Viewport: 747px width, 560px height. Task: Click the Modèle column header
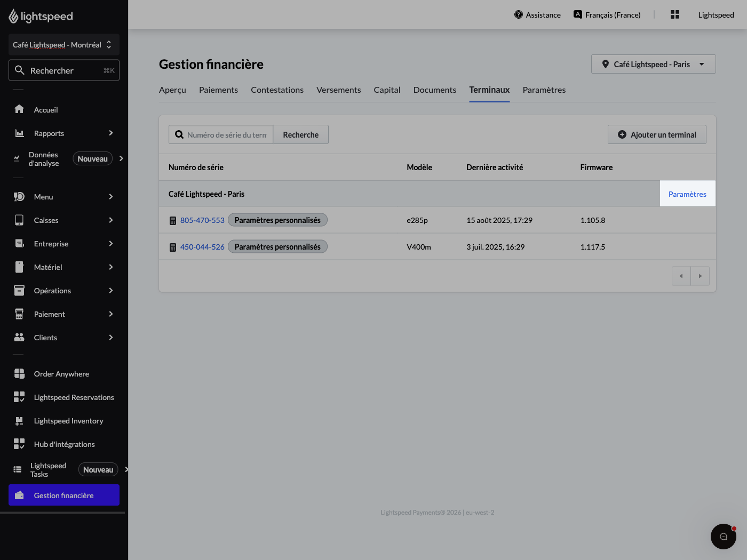419,167
